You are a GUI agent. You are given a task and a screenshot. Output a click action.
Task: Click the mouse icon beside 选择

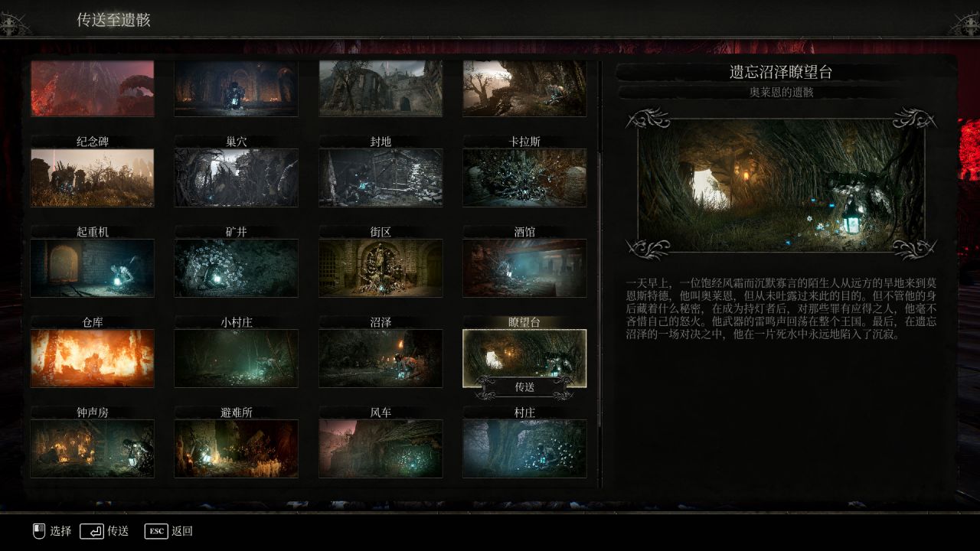point(39,531)
